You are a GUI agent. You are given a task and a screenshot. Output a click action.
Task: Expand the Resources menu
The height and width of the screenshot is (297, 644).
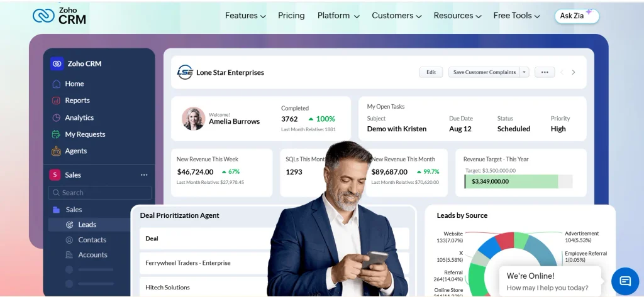pyautogui.click(x=458, y=16)
